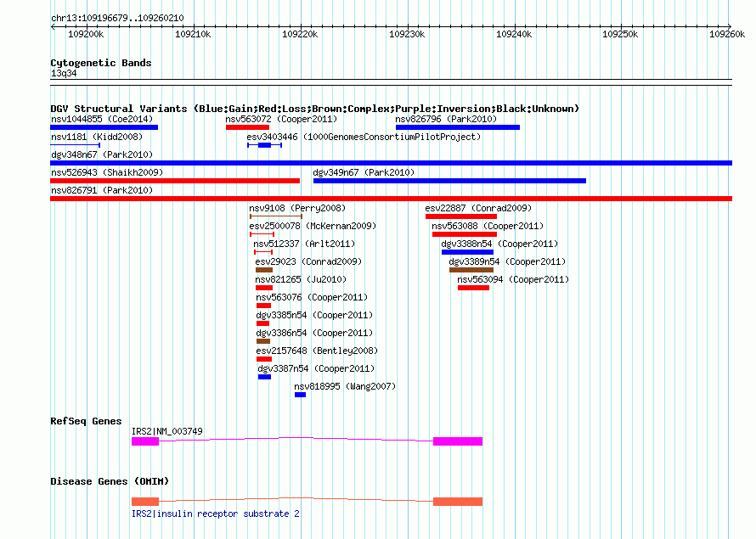Click the 109240k ruler tick label
Viewport: 756px width, 539px height.
pos(514,34)
